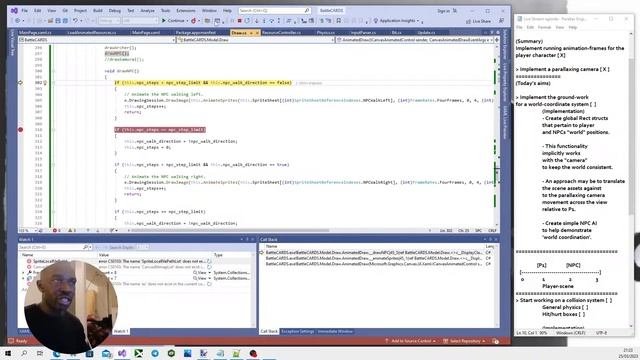Click Select Repository in status bar
640x360 pixels.
coord(464,341)
